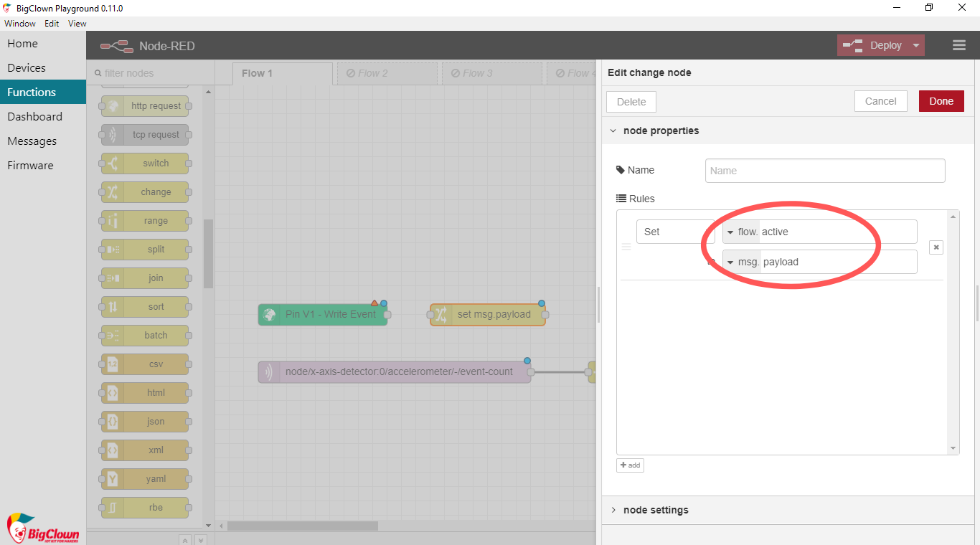
Task: Add a new rule with add button
Action: coord(630,465)
